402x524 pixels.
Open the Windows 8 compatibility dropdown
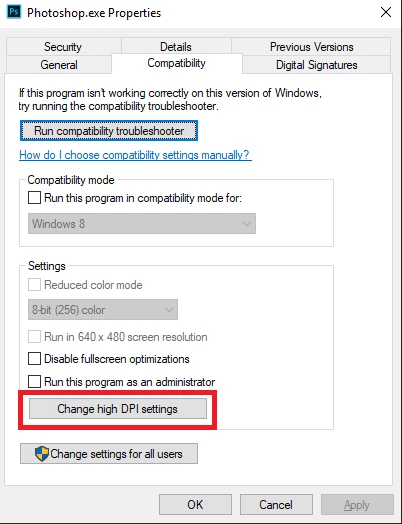coord(142,224)
